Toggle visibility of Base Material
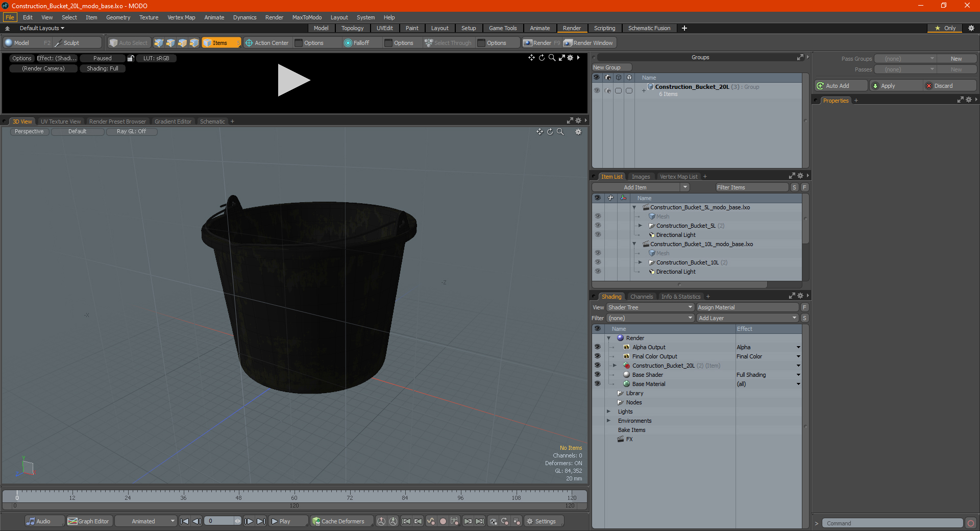 tap(597, 384)
